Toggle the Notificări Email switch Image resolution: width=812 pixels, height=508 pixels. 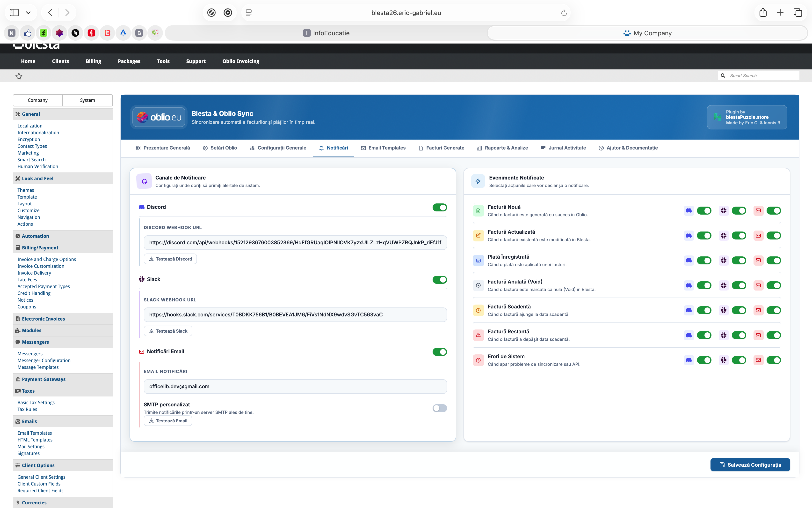(440, 352)
